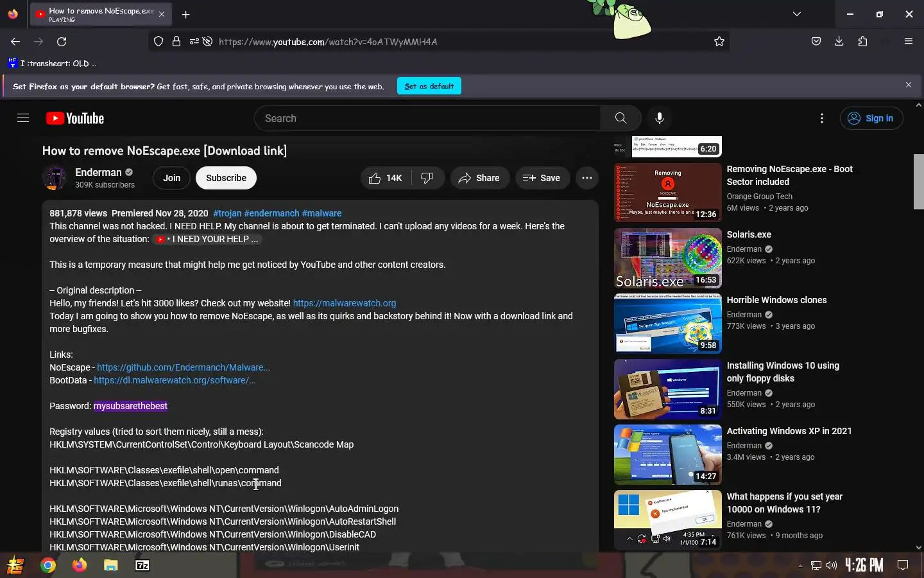Open more actions ellipsis under video

click(x=586, y=178)
